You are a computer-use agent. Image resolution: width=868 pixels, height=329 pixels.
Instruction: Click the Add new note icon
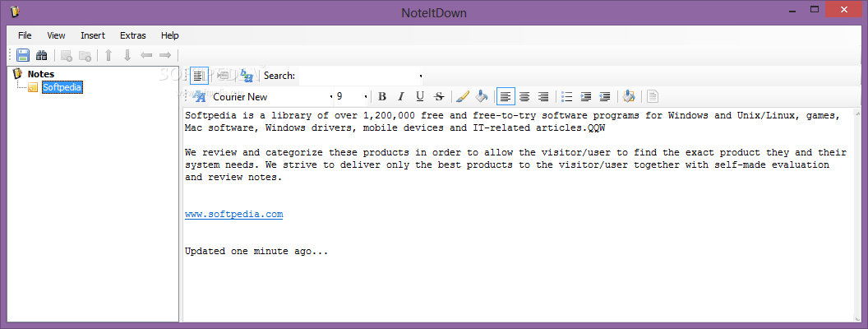pos(67,55)
